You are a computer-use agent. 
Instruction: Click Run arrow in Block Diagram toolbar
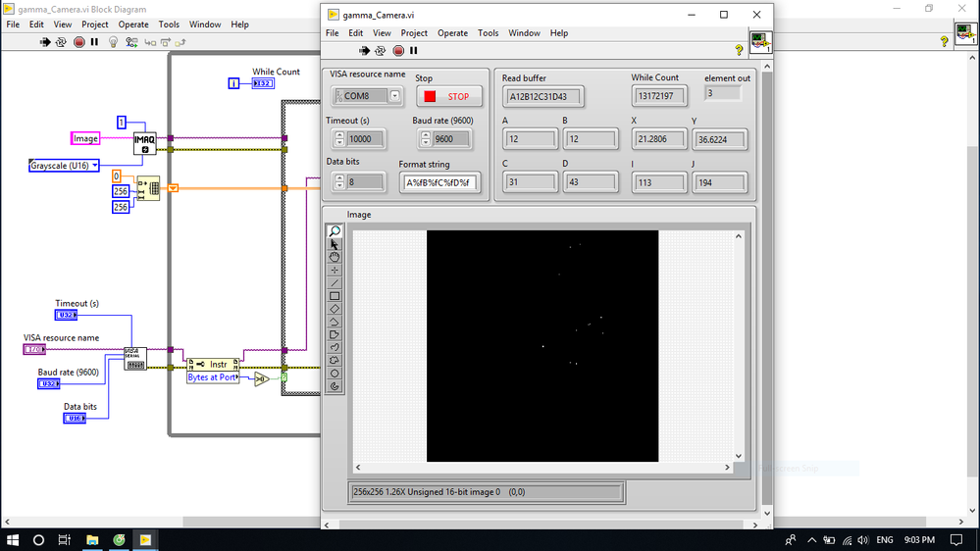tap(45, 42)
